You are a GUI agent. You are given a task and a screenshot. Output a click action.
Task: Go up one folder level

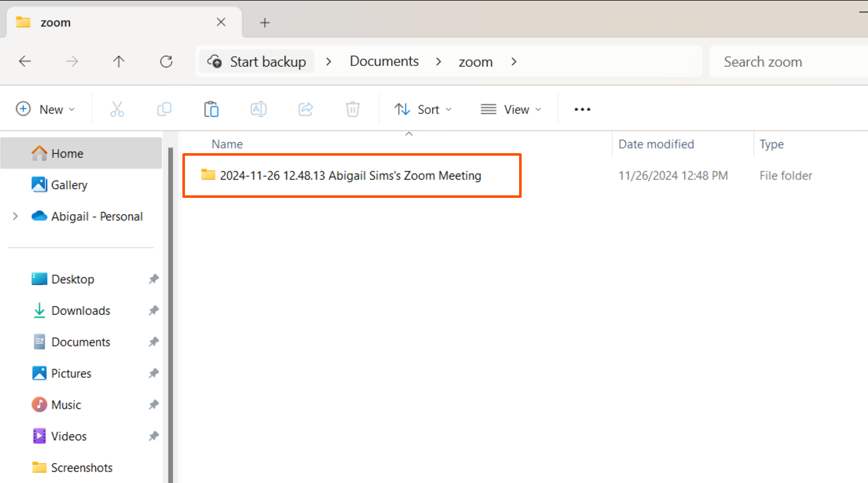(x=119, y=62)
